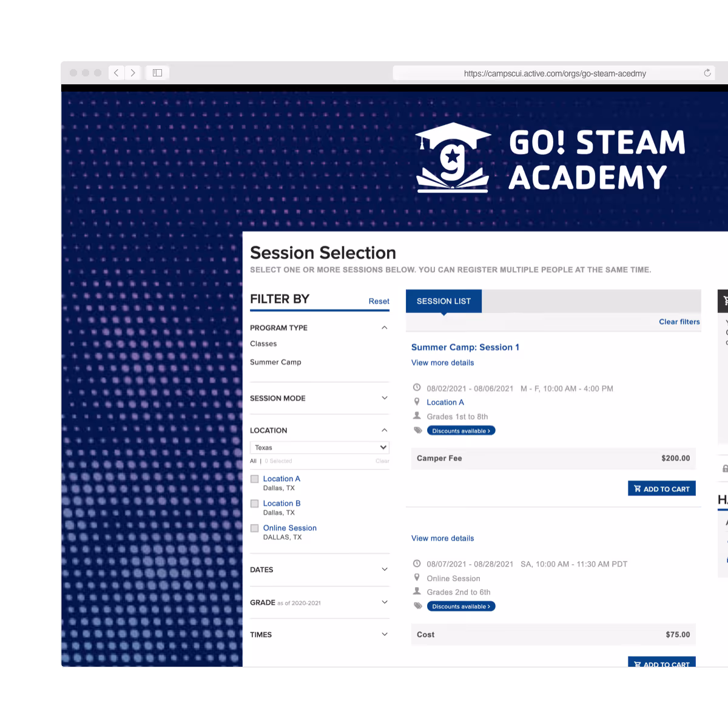
Task: Click the tag icon beside Discounts available
Action: coord(417,430)
